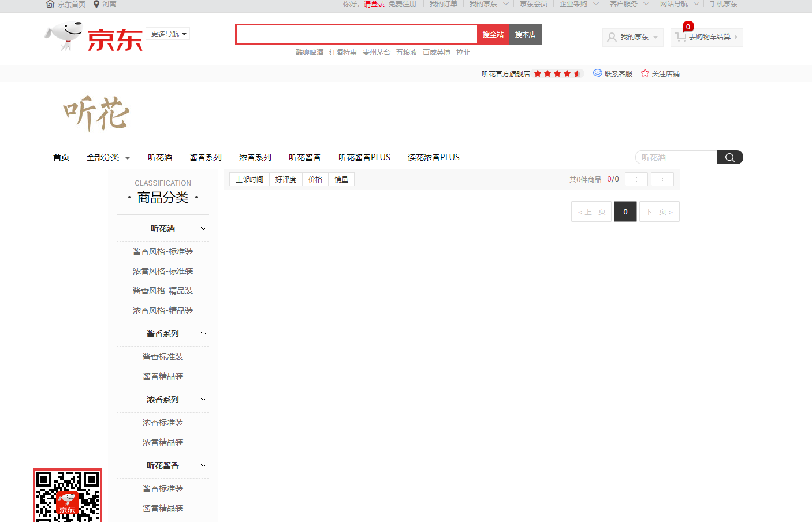The height and width of the screenshot is (522, 812).
Task: Collapse the 听花酒 category chevron
Action: click(203, 228)
